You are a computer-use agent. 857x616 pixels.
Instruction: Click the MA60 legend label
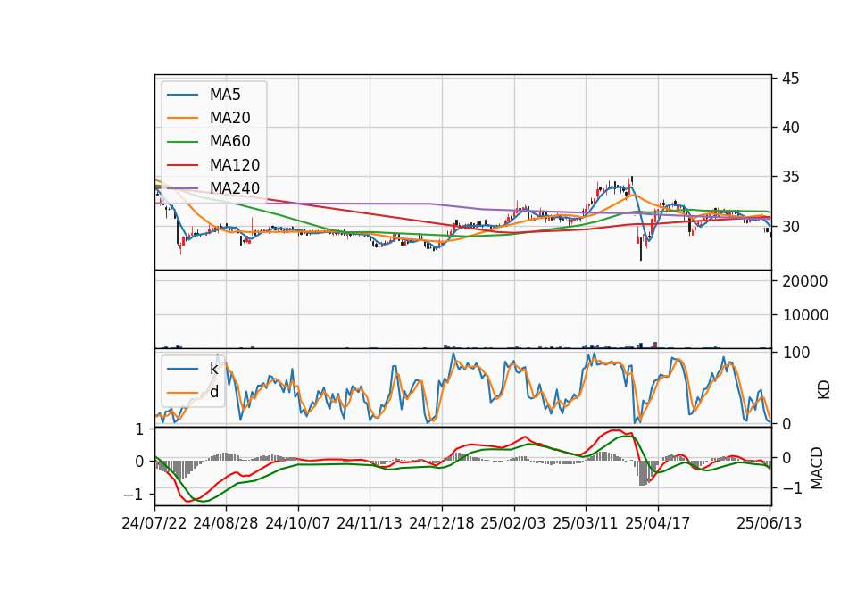click(x=229, y=142)
